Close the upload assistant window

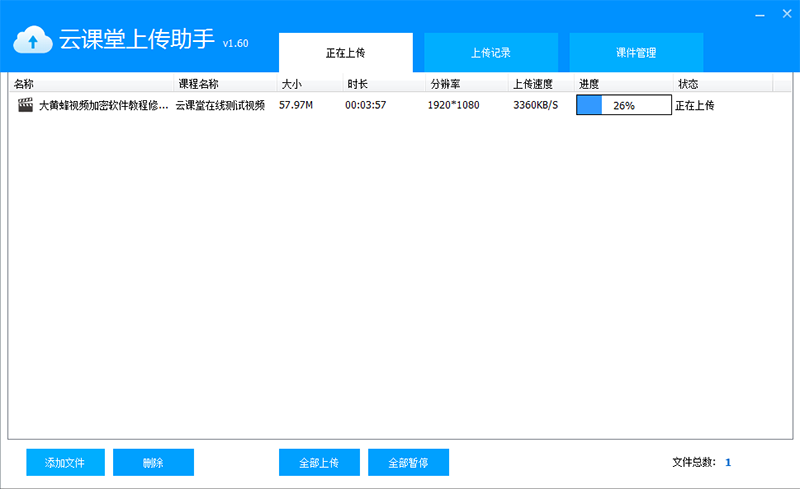click(x=785, y=15)
